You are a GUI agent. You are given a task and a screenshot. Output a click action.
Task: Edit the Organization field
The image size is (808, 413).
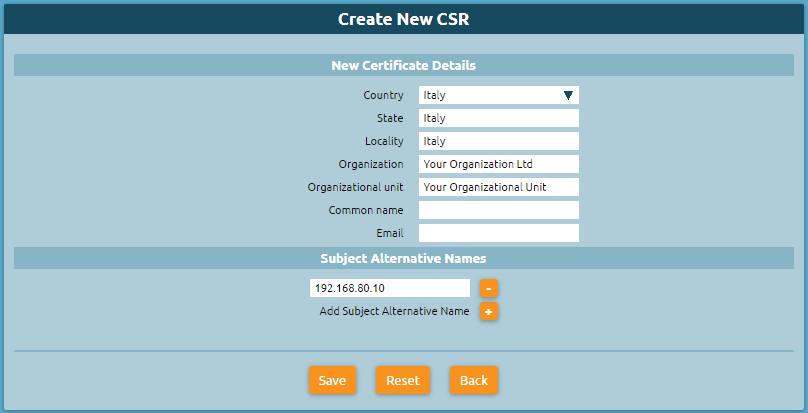click(x=499, y=164)
